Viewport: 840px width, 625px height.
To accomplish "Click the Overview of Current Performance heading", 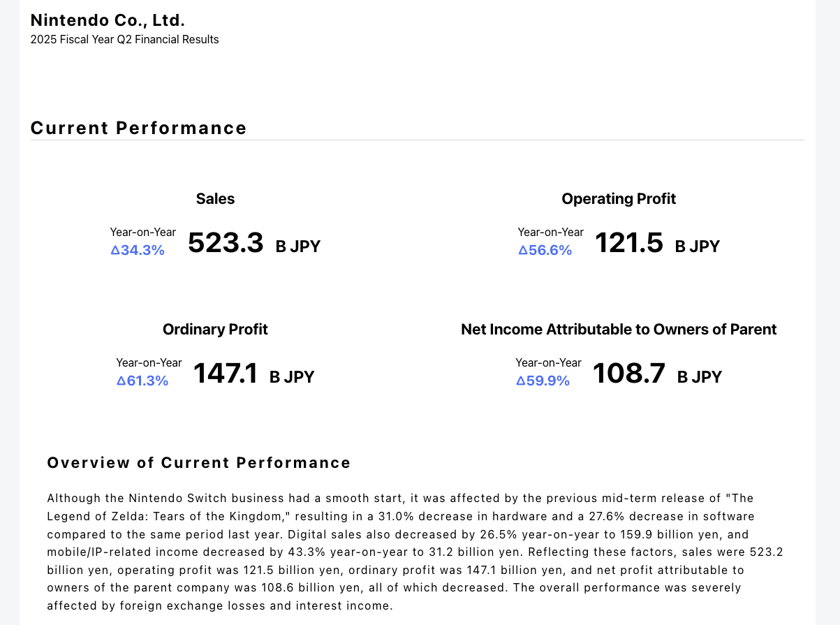I will [x=199, y=463].
